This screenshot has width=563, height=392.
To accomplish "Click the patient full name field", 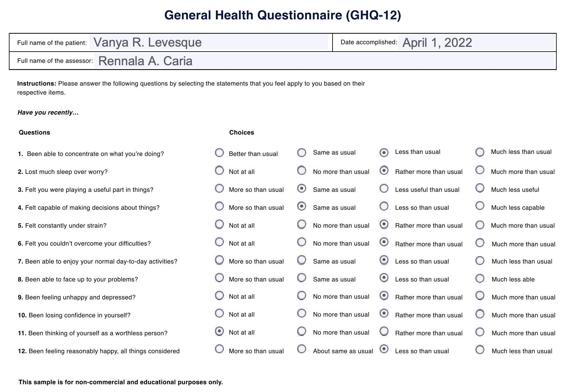I will click(209, 42).
